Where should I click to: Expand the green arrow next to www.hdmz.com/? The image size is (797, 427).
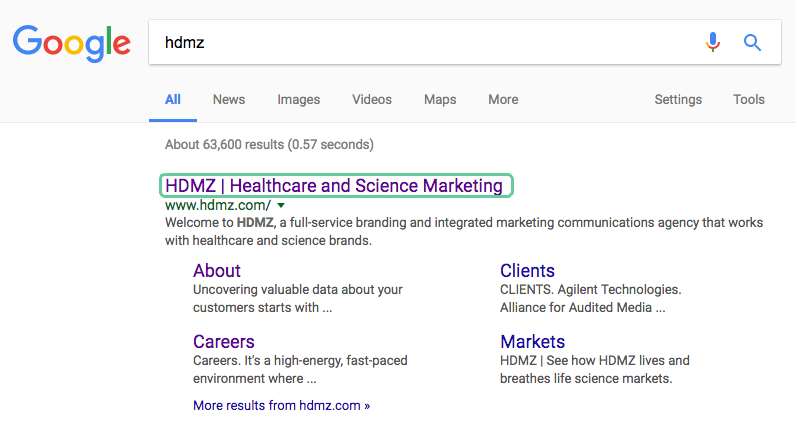281,205
